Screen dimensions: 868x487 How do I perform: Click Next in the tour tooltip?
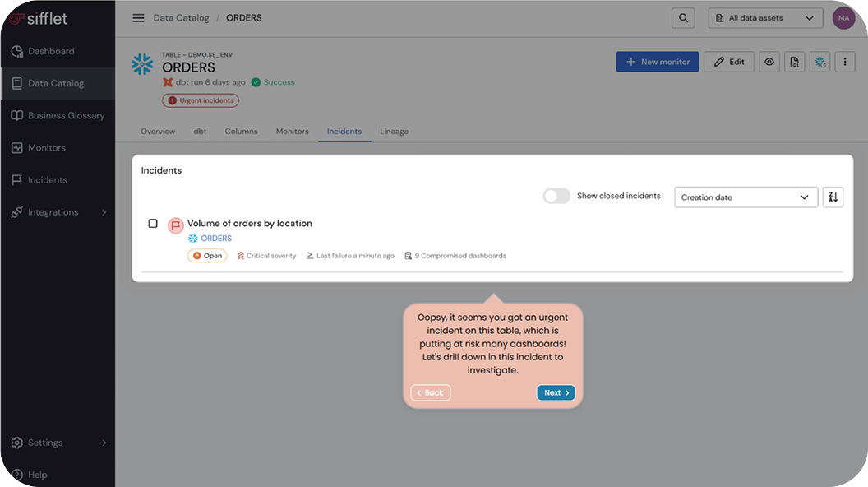tap(556, 392)
